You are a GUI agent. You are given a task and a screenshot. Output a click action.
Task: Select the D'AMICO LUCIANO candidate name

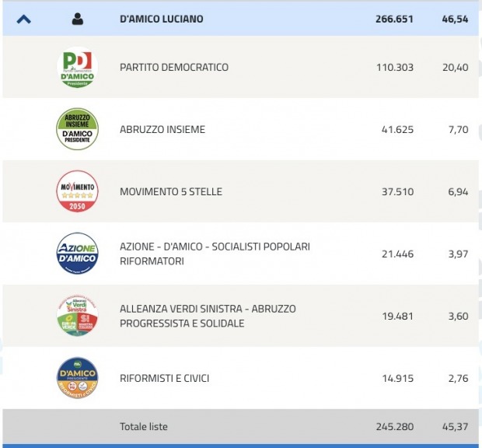tap(162, 19)
